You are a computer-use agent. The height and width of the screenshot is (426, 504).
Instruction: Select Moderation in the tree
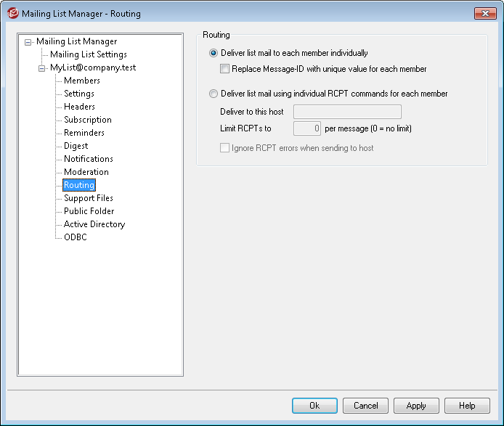(86, 172)
